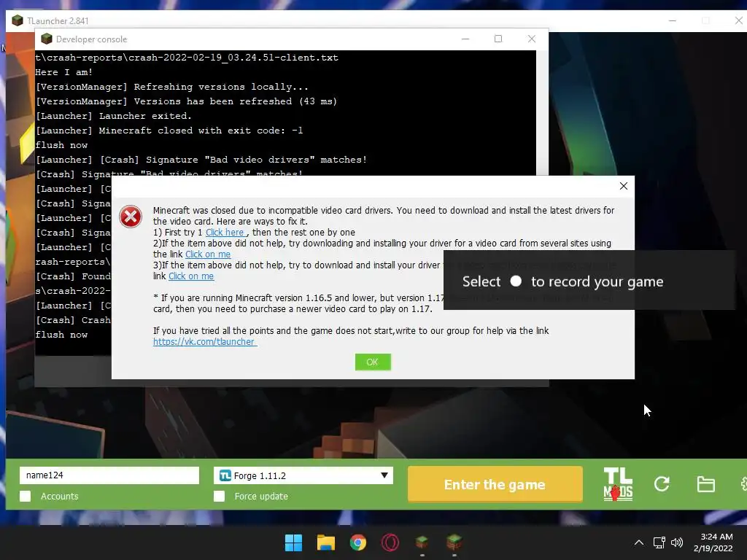
Task: Close the video driver error dialog
Action: click(623, 186)
